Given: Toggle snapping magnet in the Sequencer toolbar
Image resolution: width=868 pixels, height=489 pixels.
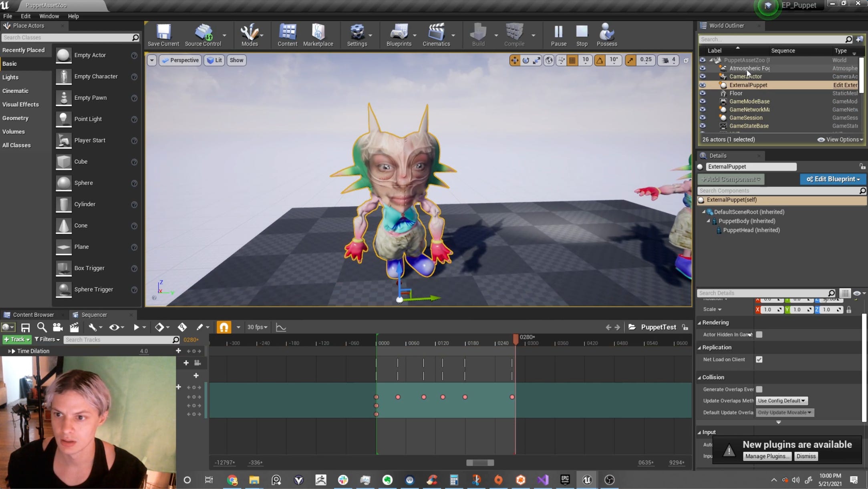Looking at the screenshot, I should tap(224, 327).
